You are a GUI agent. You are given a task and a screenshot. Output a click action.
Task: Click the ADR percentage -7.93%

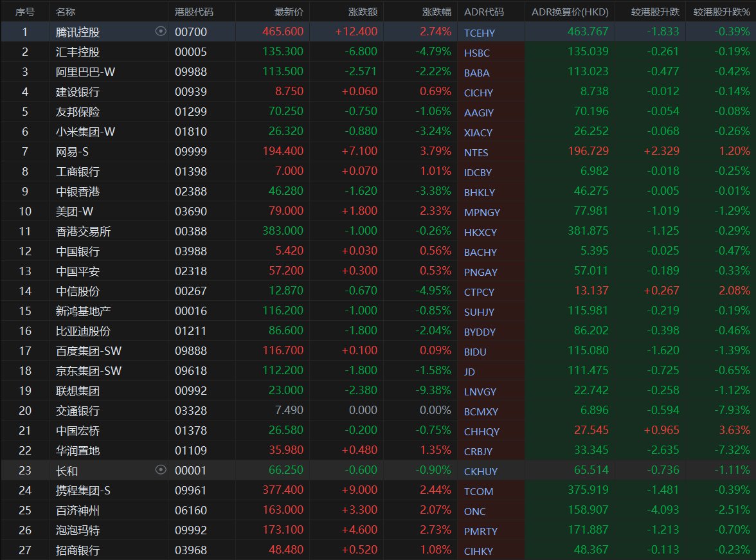(x=732, y=410)
